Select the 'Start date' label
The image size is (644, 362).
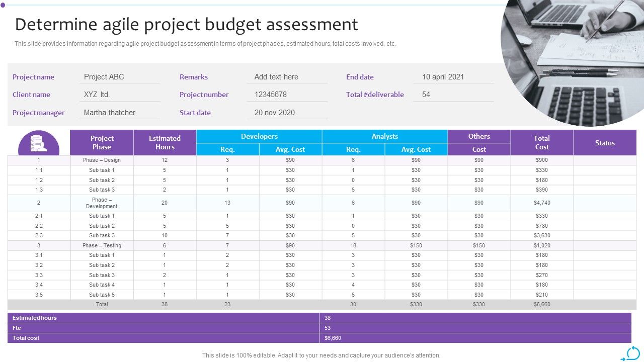[x=195, y=113]
